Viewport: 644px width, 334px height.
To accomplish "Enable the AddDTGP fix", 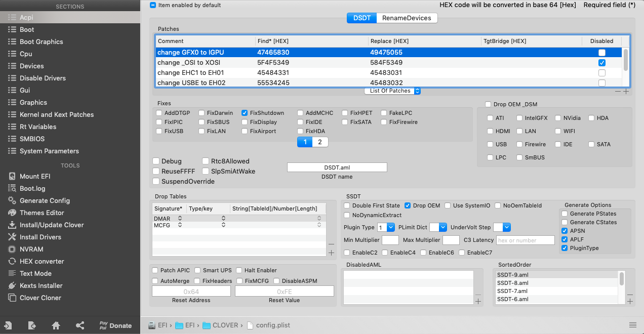I will 159,113.
